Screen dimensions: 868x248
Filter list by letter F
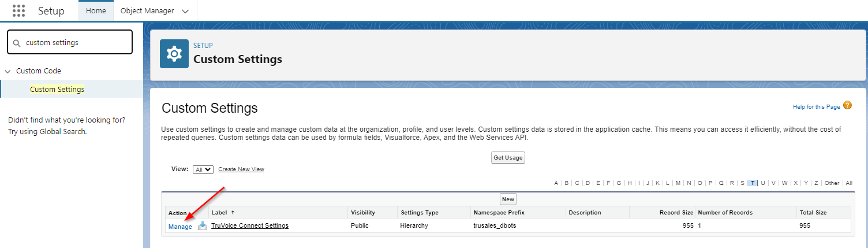coord(608,183)
